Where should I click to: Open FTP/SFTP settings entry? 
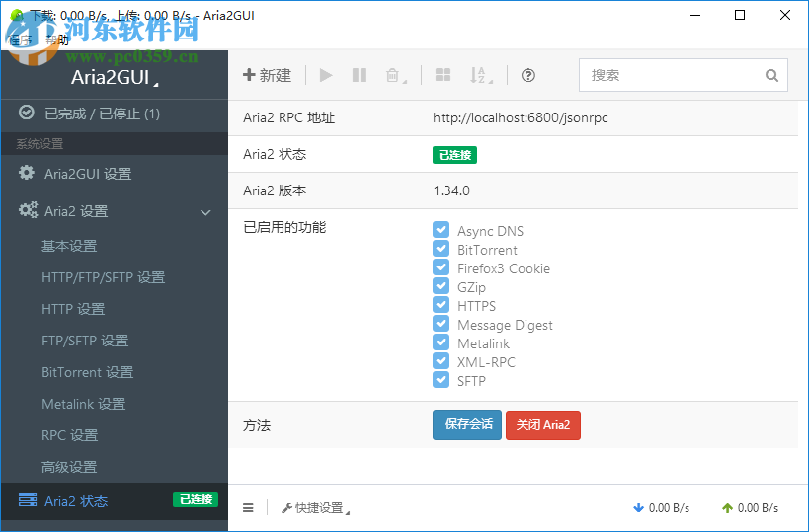point(85,341)
